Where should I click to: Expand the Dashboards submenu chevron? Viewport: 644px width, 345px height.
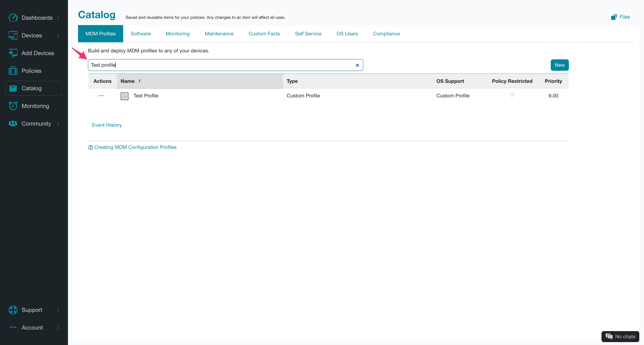58,17
